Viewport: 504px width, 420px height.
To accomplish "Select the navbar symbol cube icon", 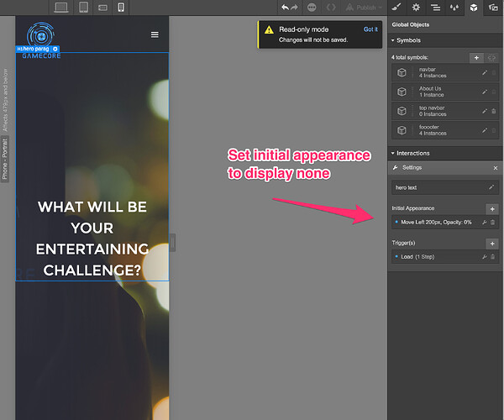I will click(402, 72).
